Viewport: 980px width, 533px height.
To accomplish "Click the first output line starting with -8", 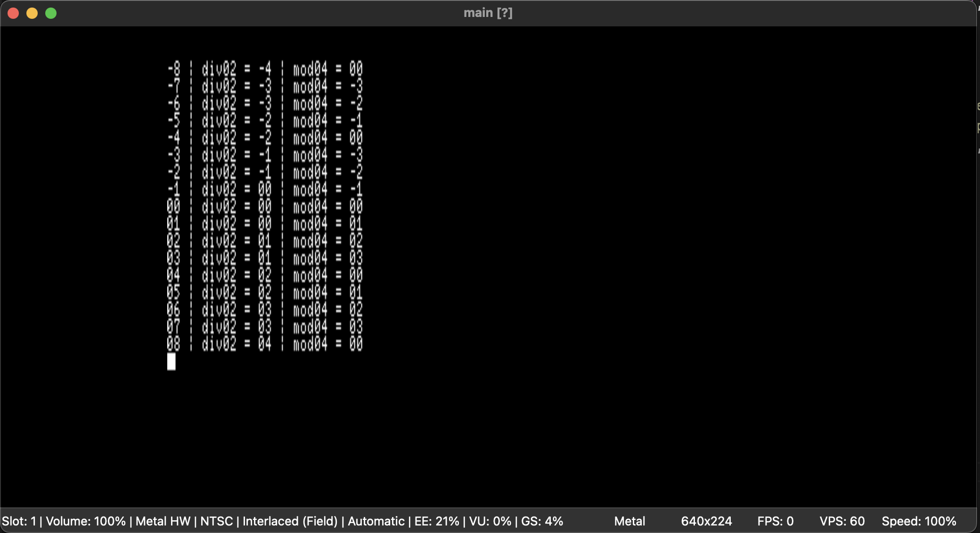I will [x=265, y=69].
